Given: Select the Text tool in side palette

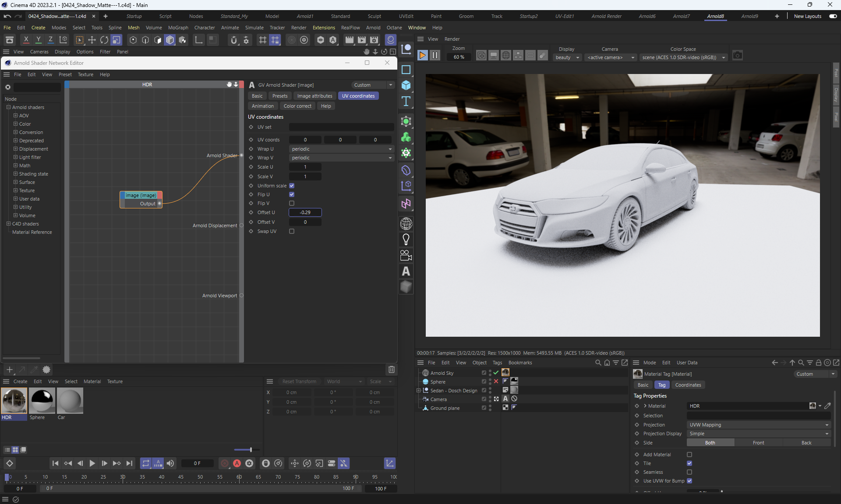Looking at the screenshot, I should [x=406, y=102].
